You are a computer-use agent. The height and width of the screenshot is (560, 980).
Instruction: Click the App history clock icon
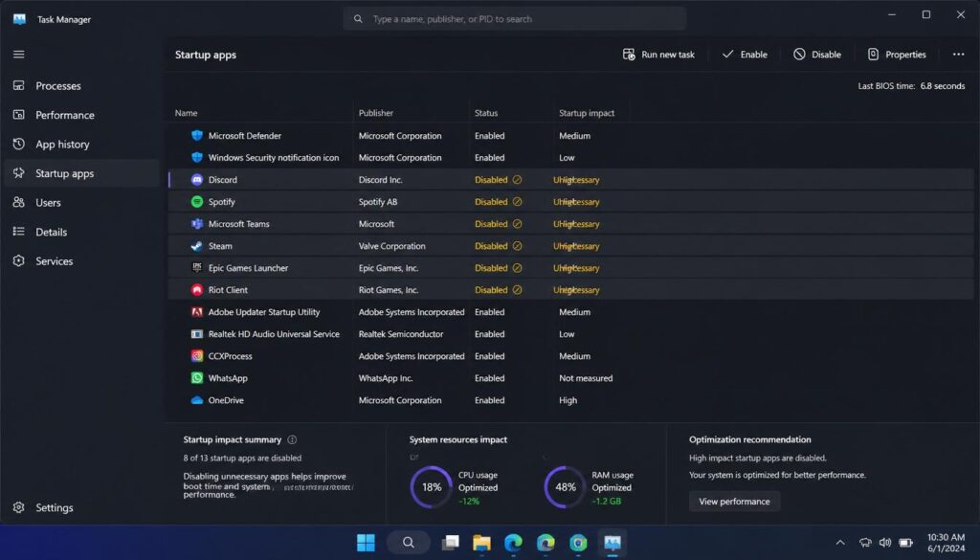click(x=19, y=144)
